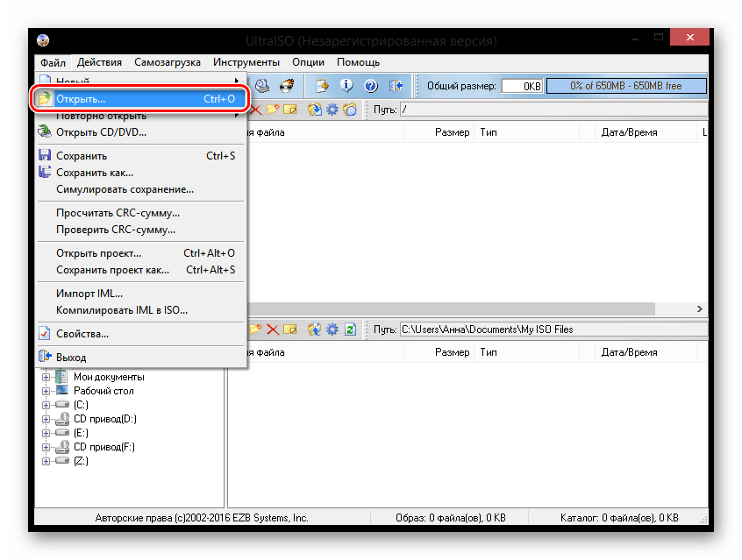Choose Открыть... from the File menu
This screenshot has width=742, height=560.
coord(141,99)
